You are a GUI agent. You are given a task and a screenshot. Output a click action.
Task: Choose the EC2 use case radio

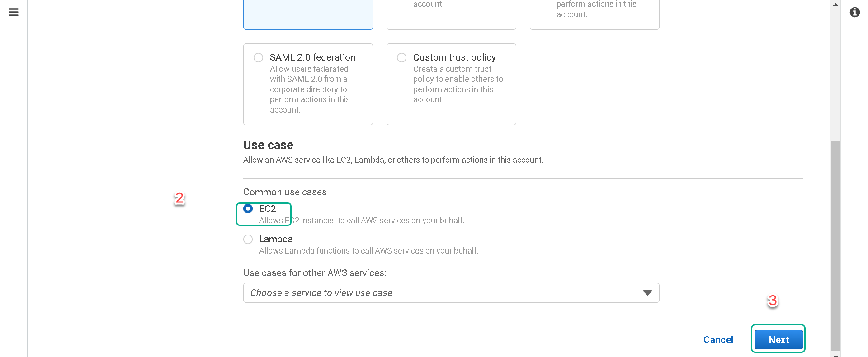(x=248, y=208)
